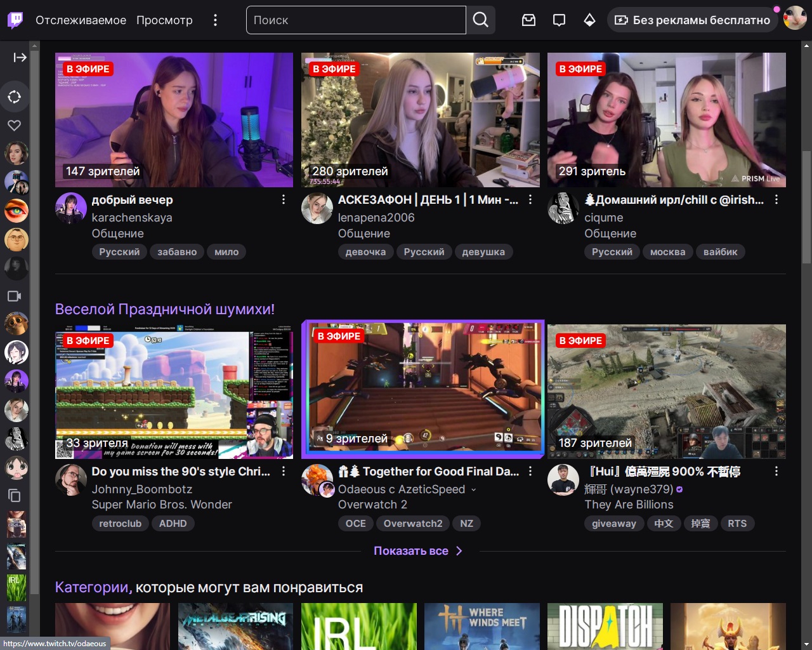Screen dimensions: 812x650
Task: Open stream title АСКЕЗАФОН | ДЕНЬ 1
Action: (428, 200)
